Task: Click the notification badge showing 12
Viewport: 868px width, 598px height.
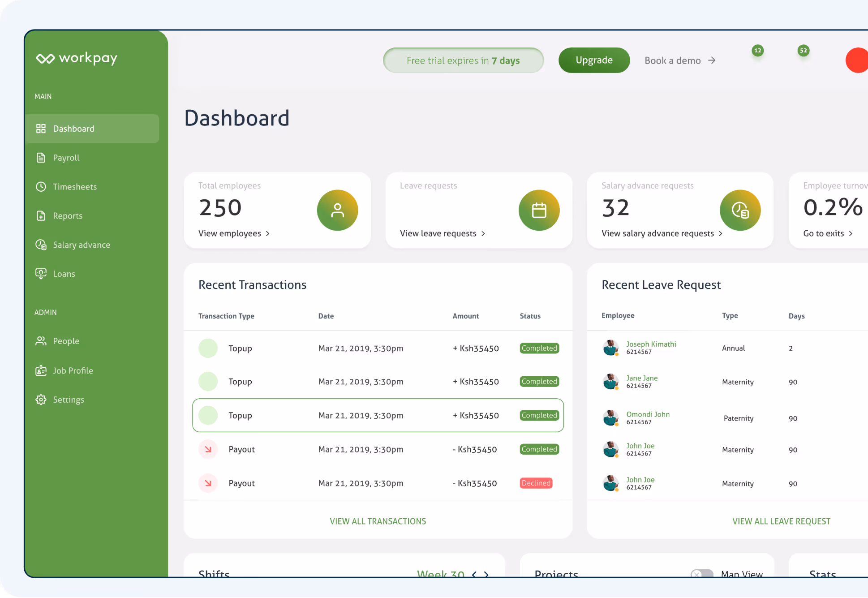Action: pyautogui.click(x=757, y=51)
